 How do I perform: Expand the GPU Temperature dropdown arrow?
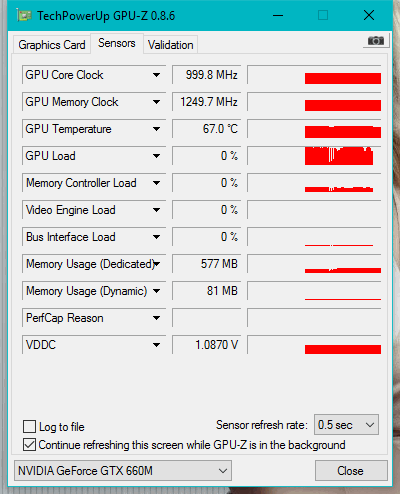click(156, 129)
